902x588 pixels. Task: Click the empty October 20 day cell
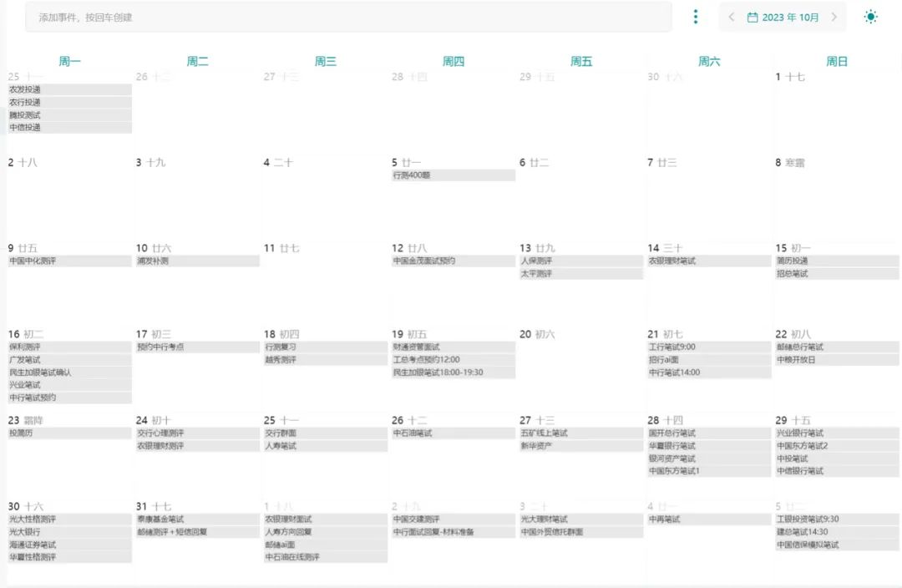point(580,367)
